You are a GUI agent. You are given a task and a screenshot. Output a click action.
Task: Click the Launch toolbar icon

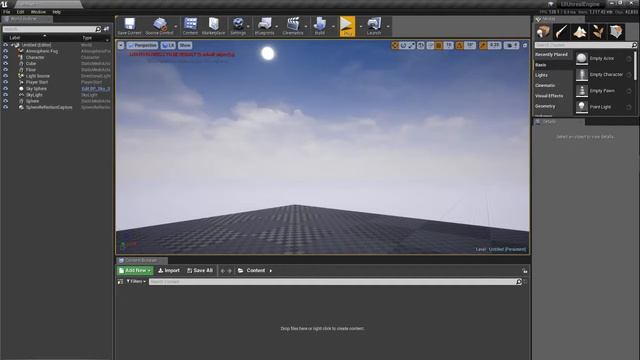click(x=374, y=26)
